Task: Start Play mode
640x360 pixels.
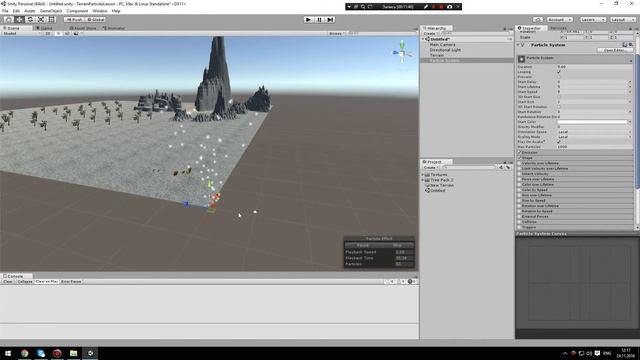Action: click(309, 19)
